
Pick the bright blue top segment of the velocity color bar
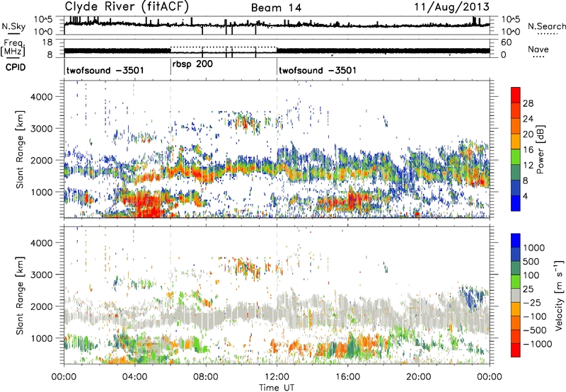coord(516,241)
